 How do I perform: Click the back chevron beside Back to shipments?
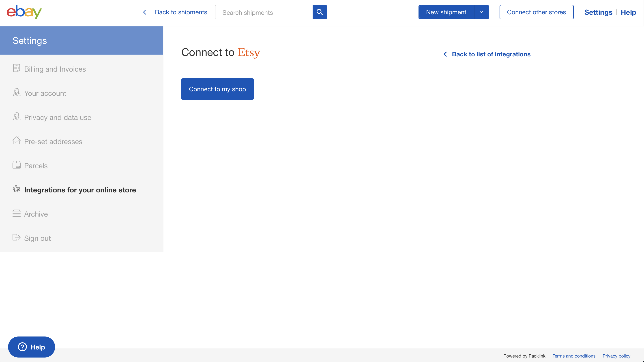click(x=144, y=12)
